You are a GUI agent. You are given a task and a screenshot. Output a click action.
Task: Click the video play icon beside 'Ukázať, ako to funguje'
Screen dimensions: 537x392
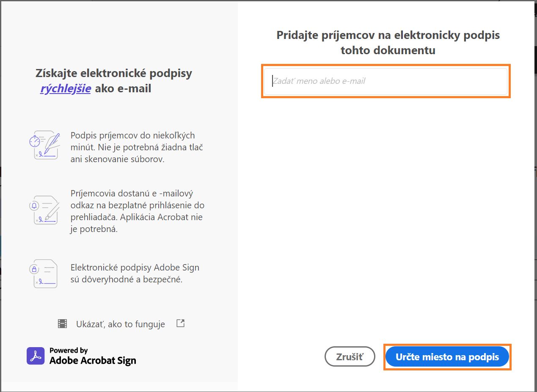(62, 323)
